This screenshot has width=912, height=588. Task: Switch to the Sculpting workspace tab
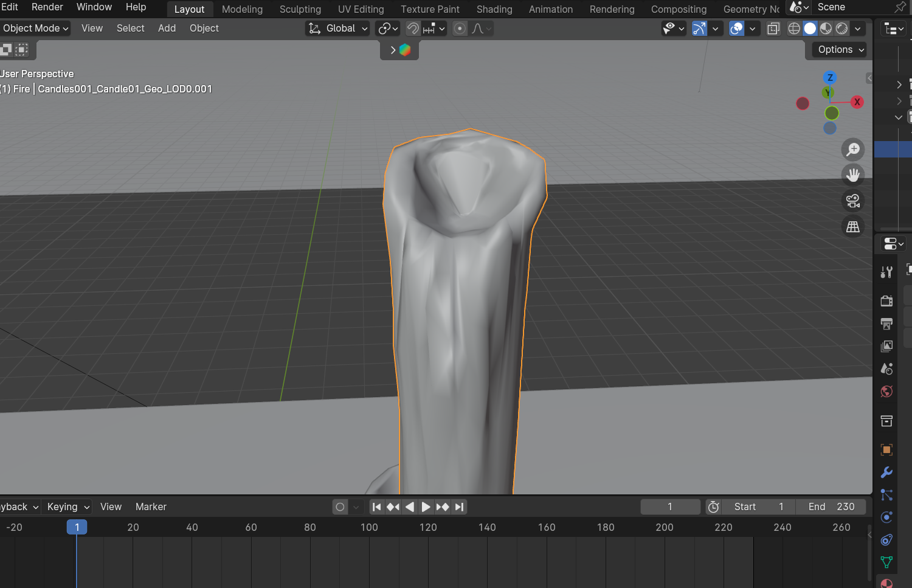300,9
